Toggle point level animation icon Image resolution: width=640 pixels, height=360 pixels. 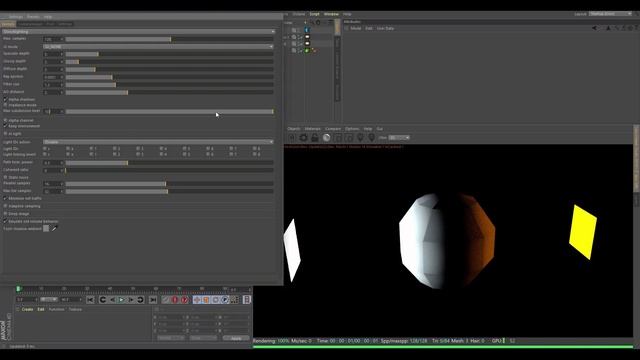point(234,300)
